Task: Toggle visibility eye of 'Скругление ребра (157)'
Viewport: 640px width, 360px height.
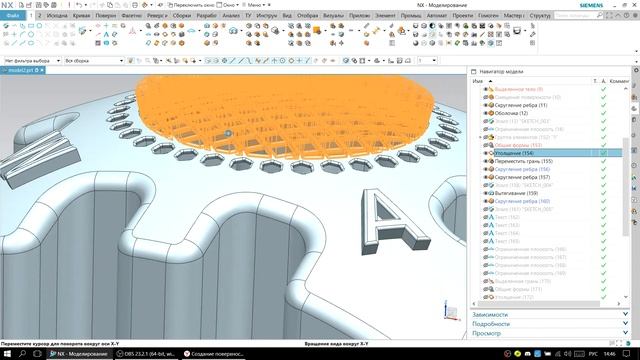Action: click(486, 177)
